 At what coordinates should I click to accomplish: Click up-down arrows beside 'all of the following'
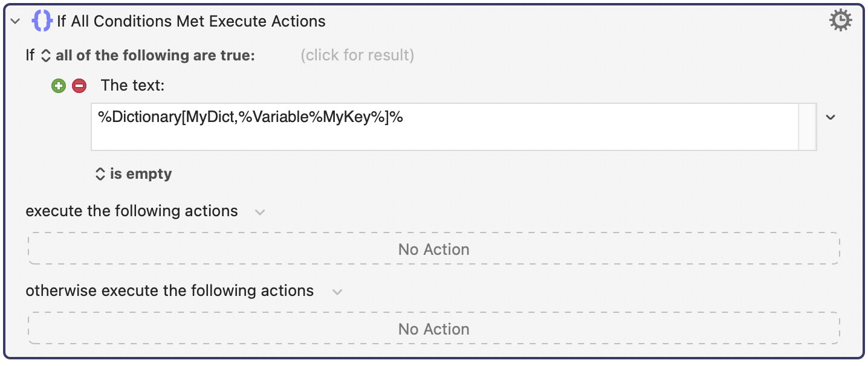(46, 56)
